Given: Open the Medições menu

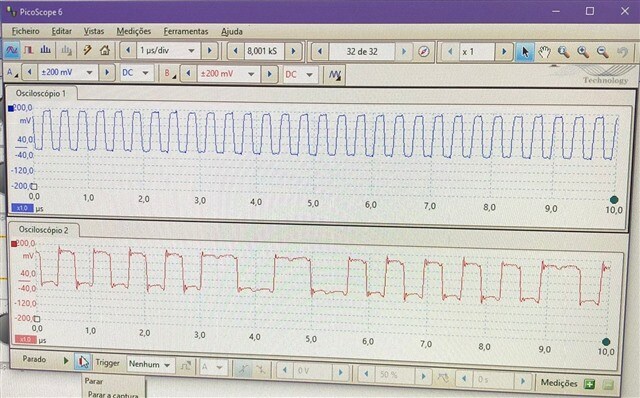Looking at the screenshot, I should pyautogui.click(x=133, y=31).
